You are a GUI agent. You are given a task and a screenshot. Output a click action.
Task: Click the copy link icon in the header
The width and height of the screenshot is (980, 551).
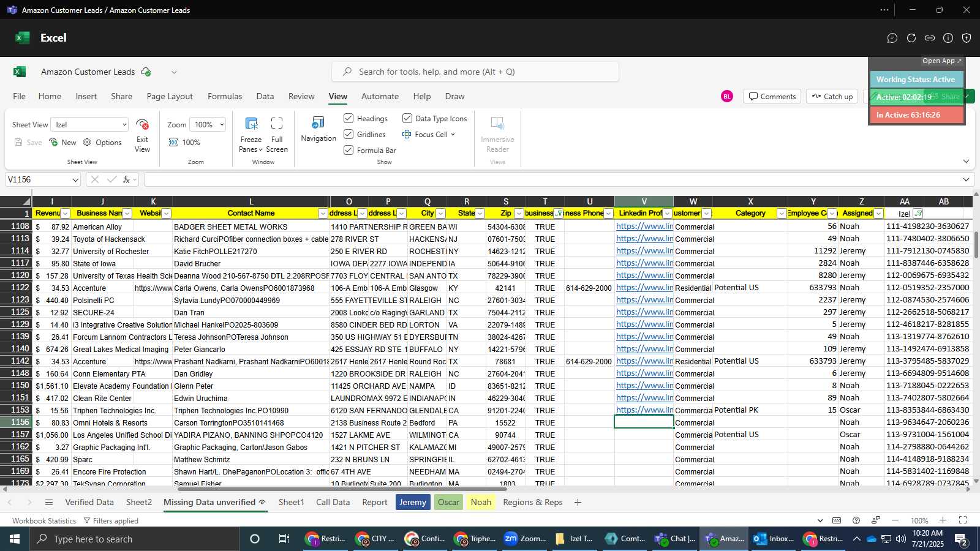(930, 38)
